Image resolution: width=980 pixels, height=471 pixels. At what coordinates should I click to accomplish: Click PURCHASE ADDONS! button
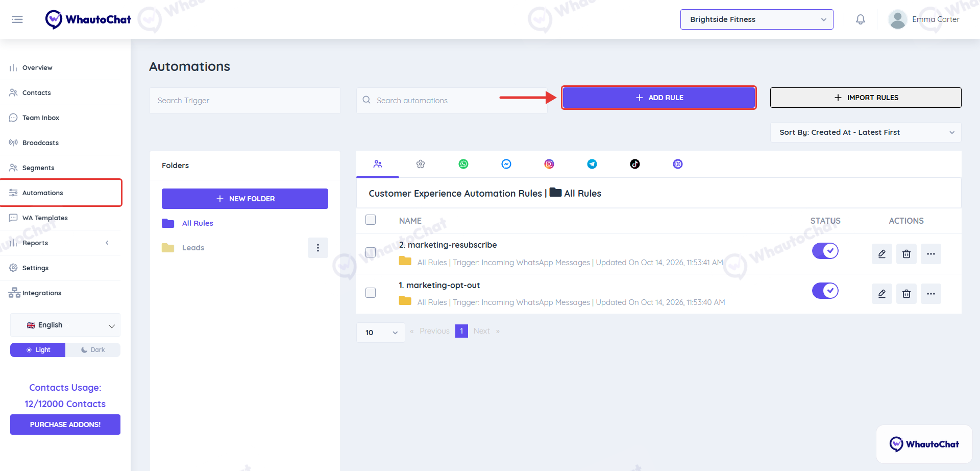[65, 425]
